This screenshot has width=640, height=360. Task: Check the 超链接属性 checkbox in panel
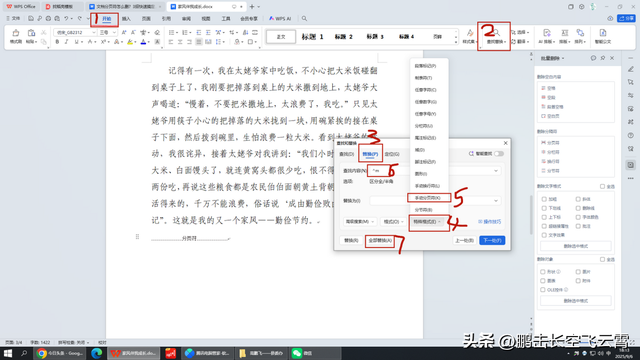[544, 226]
